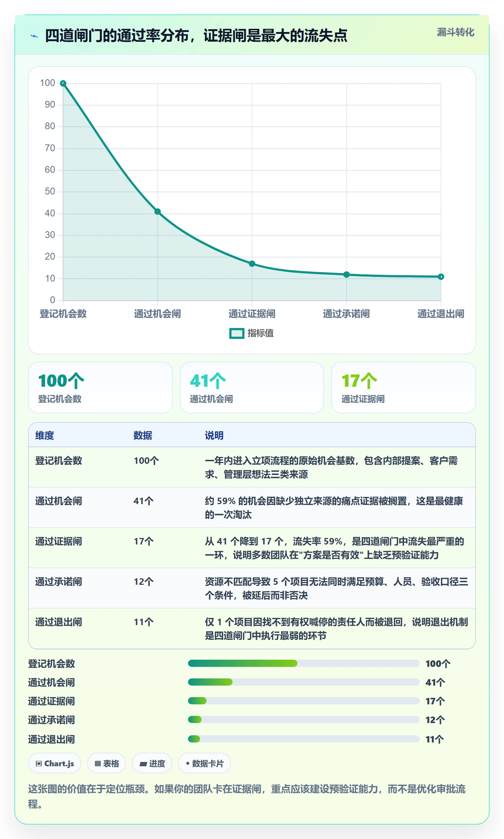Image resolution: width=504 pixels, height=839 pixels.
Task: Click the 登记机会数 progress bar
Action: pos(304,663)
